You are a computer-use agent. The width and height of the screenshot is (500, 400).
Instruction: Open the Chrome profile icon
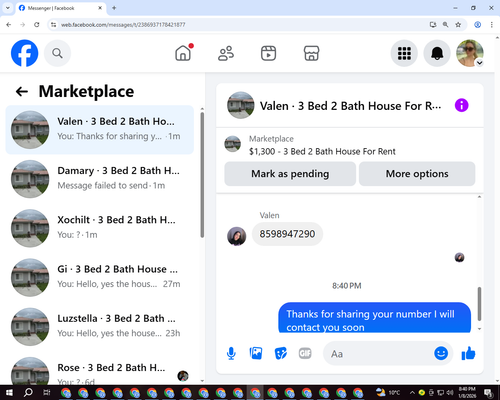[477, 25]
